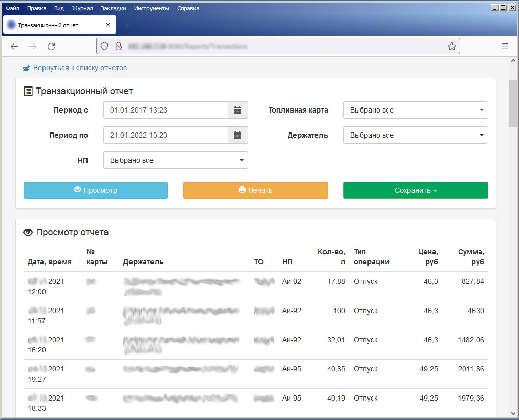Click the price 49,25 in the 18:33 row
Viewport: 519px width, 420px height.
point(429,398)
